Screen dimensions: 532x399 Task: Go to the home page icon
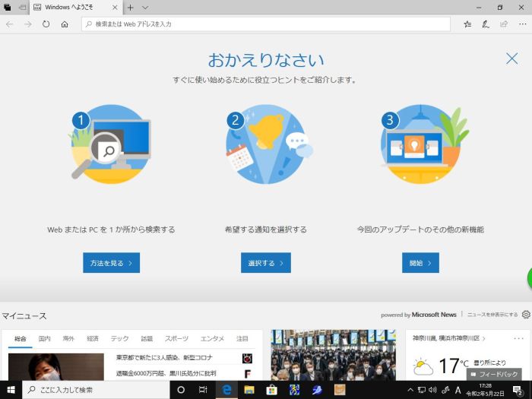click(65, 24)
